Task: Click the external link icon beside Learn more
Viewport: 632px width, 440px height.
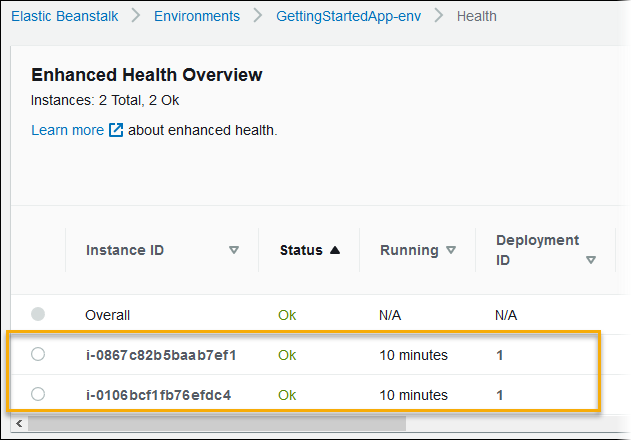Action: point(116,130)
